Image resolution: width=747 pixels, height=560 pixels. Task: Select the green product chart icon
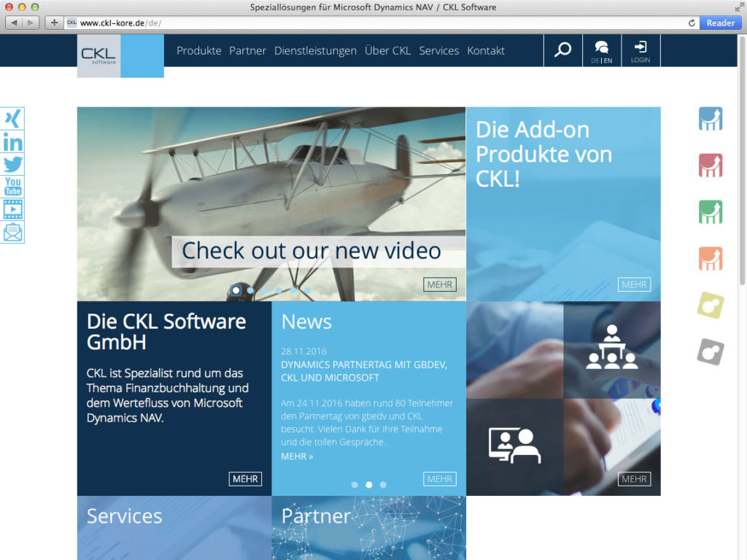tap(711, 212)
